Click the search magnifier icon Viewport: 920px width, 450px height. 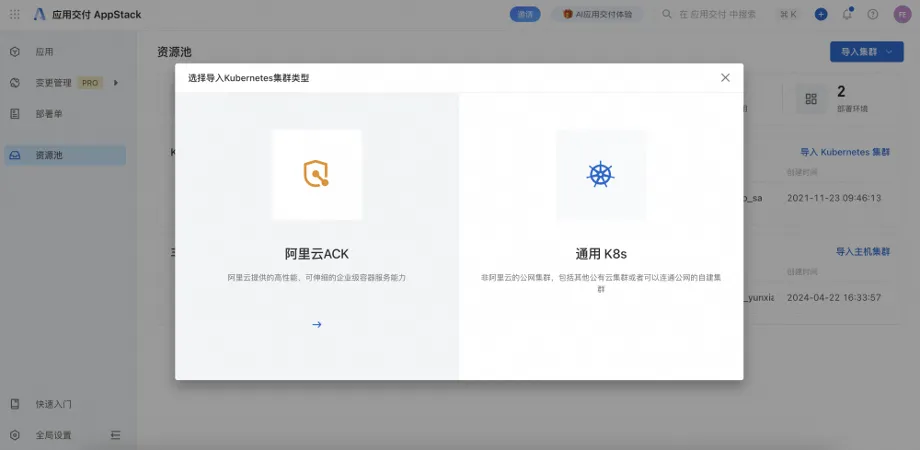[x=667, y=14]
